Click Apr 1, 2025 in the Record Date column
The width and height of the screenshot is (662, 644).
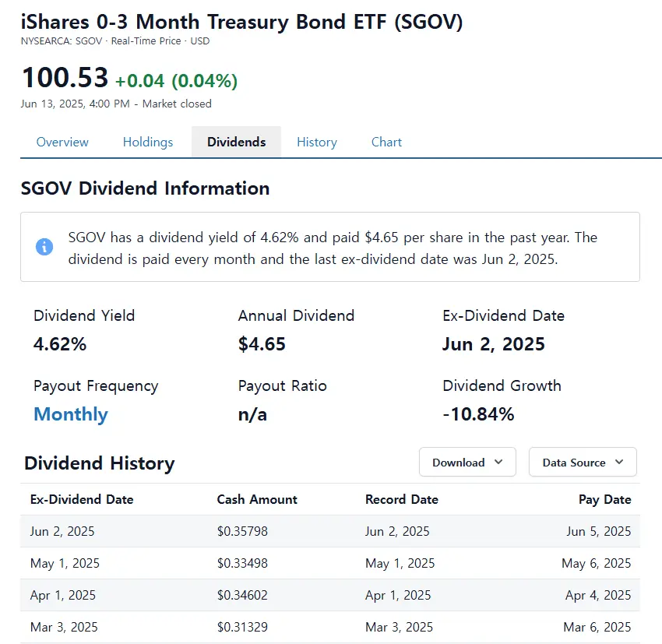pos(398,596)
